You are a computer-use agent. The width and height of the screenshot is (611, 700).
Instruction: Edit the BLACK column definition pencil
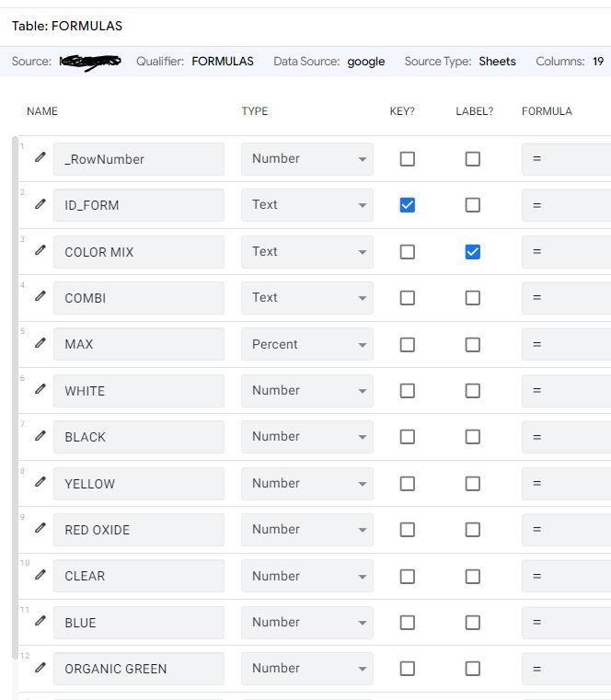point(40,435)
